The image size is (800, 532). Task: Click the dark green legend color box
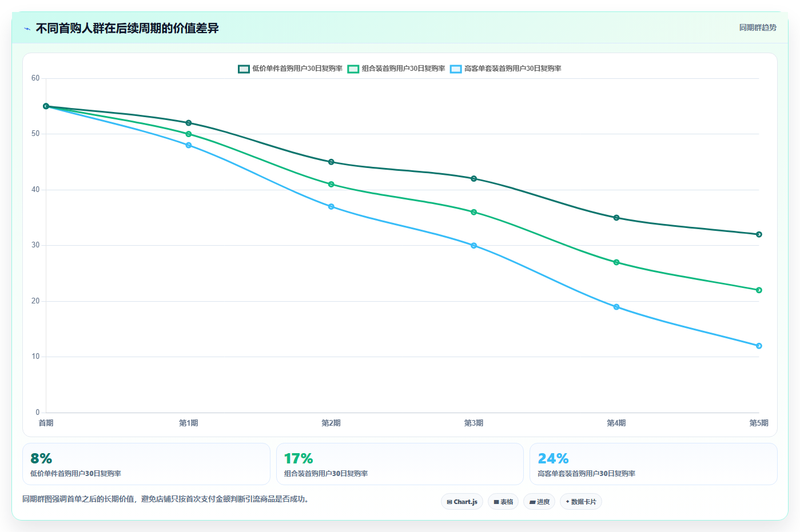(244, 69)
